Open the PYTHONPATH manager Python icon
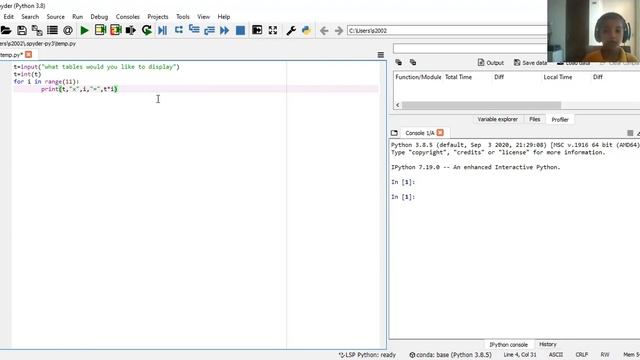 (306, 30)
